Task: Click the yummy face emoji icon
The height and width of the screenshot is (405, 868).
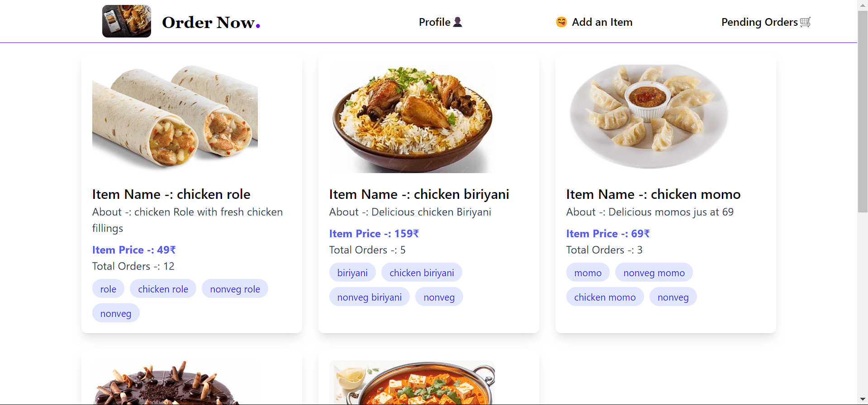Action: (x=561, y=22)
